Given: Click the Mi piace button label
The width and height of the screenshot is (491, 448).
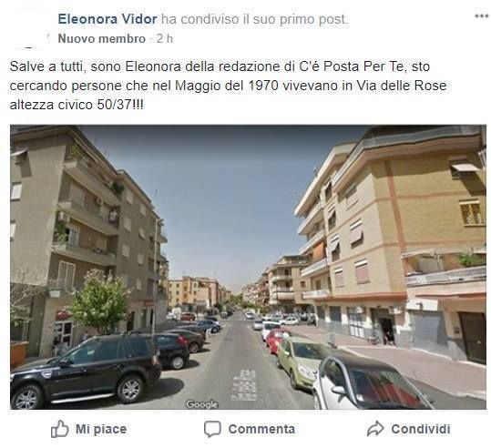Looking at the screenshot, I should tap(101, 429).
